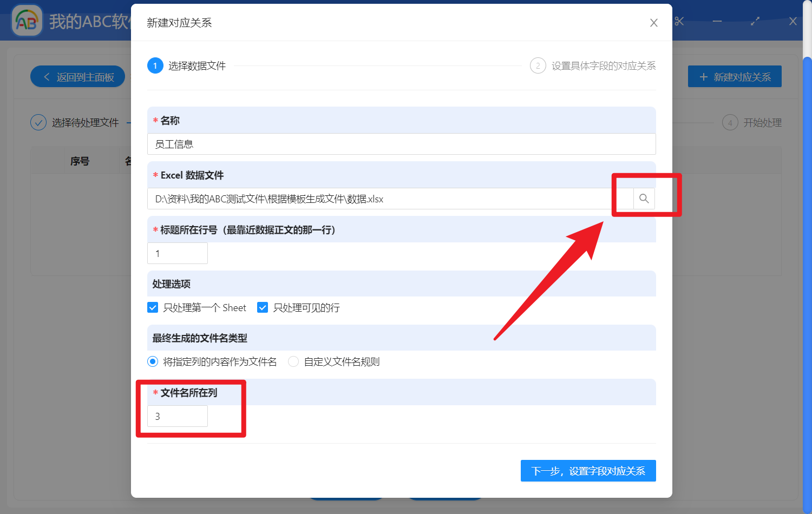Click the checkmark icon beside 选择待处理文件
Screen dimensions: 812x514
pos(38,122)
